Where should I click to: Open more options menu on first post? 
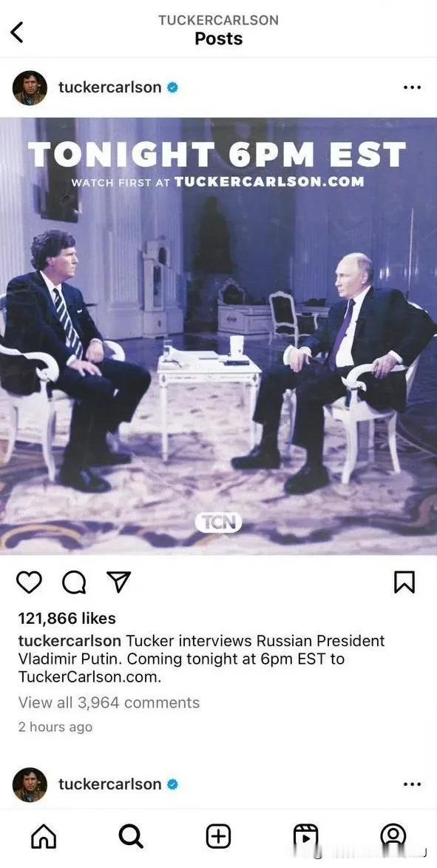pos(412,87)
